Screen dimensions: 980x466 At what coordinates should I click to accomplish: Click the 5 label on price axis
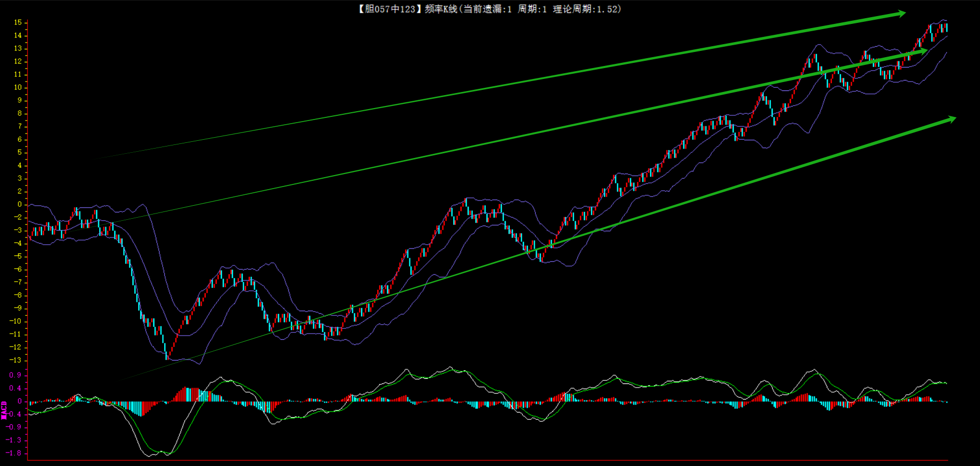(x=20, y=152)
